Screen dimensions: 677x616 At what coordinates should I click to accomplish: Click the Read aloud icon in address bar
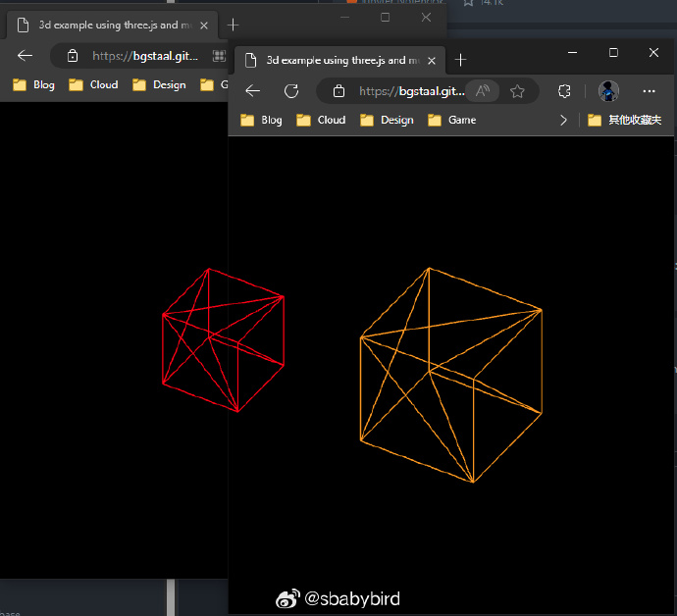(482, 91)
